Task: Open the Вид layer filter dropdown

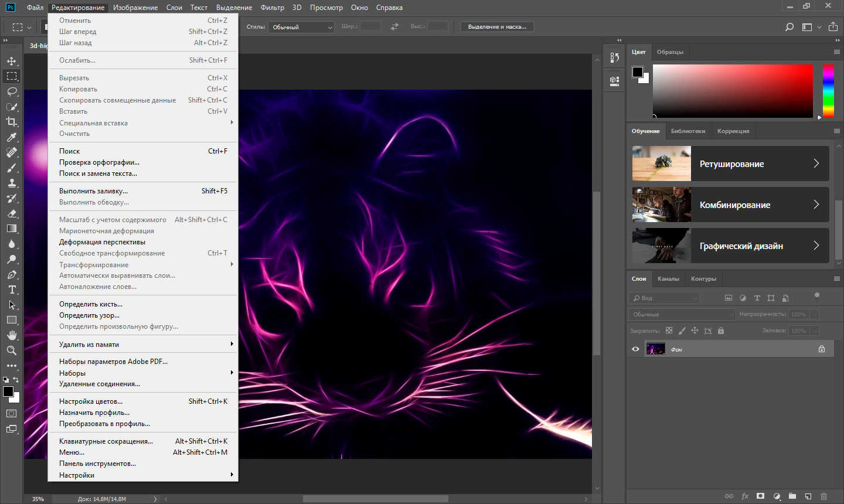Action: click(665, 298)
